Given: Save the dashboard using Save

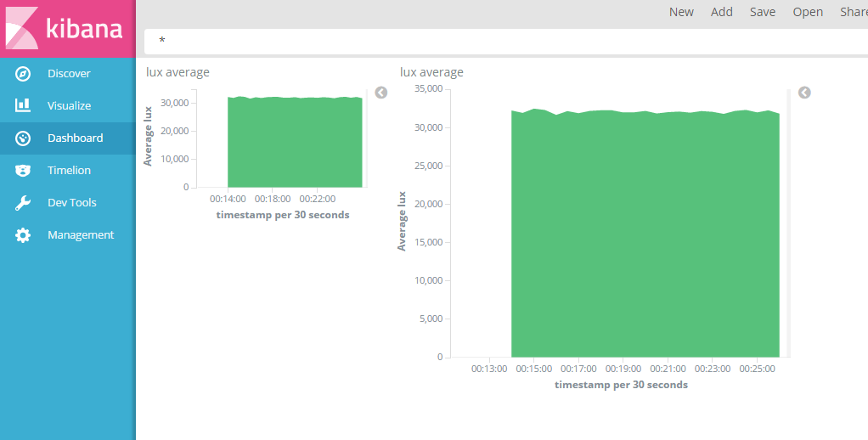Looking at the screenshot, I should (763, 12).
